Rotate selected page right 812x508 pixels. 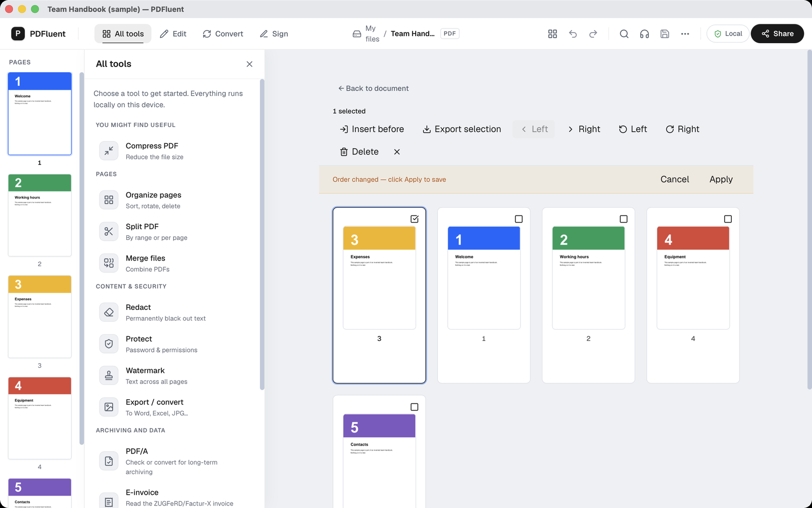coord(682,129)
